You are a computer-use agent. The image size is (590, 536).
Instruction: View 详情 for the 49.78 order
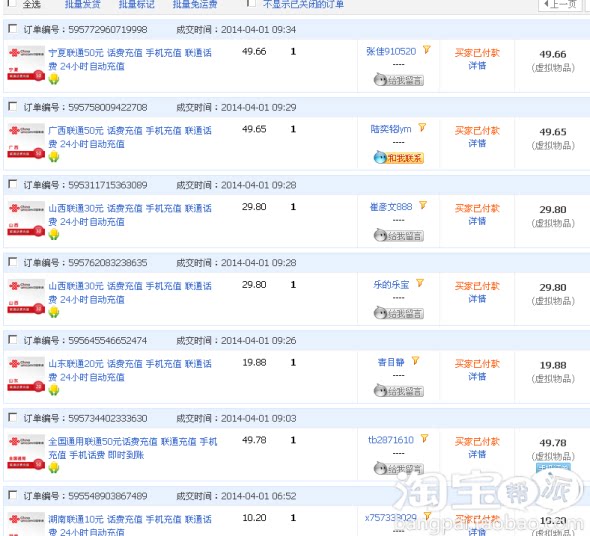click(477, 455)
